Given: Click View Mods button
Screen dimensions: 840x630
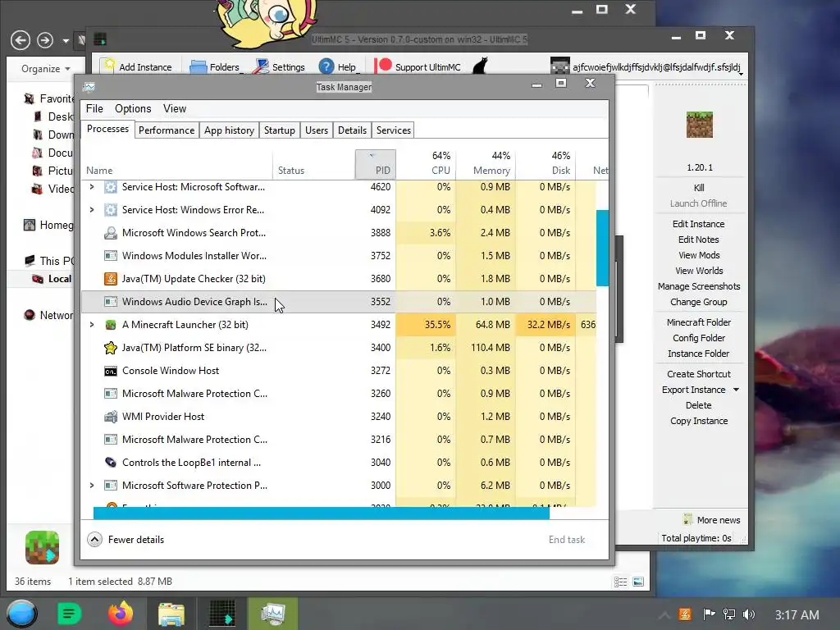Looking at the screenshot, I should [699, 255].
